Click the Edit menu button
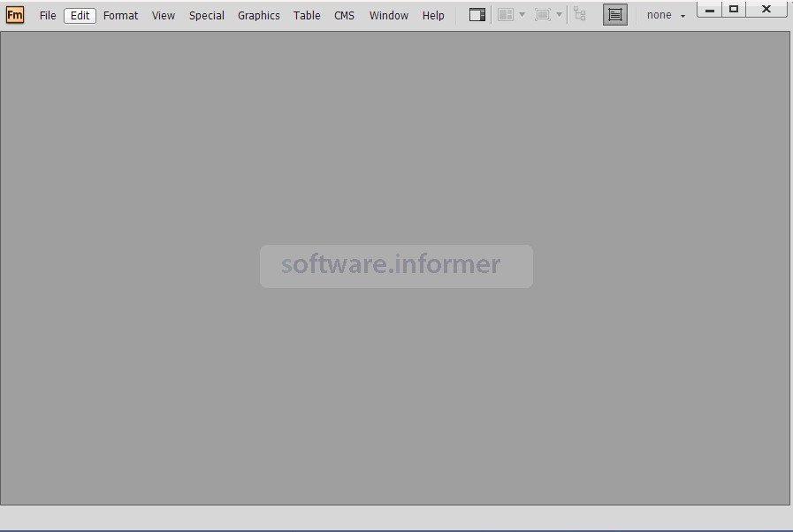 [79, 15]
